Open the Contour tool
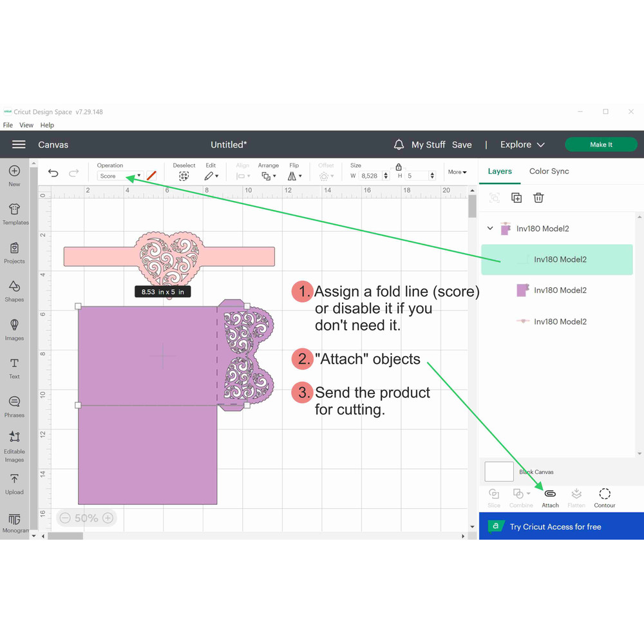 pos(604,497)
